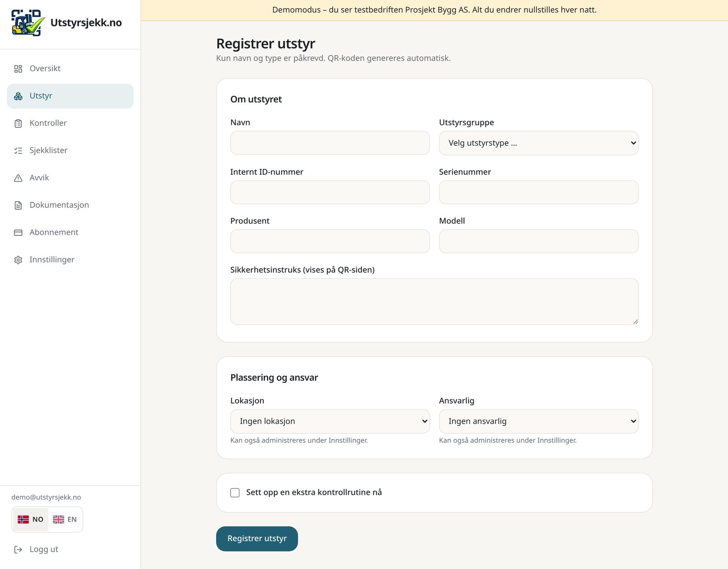728x569 pixels.
Task: Open Dokumentasjon section
Action: [x=70, y=205]
